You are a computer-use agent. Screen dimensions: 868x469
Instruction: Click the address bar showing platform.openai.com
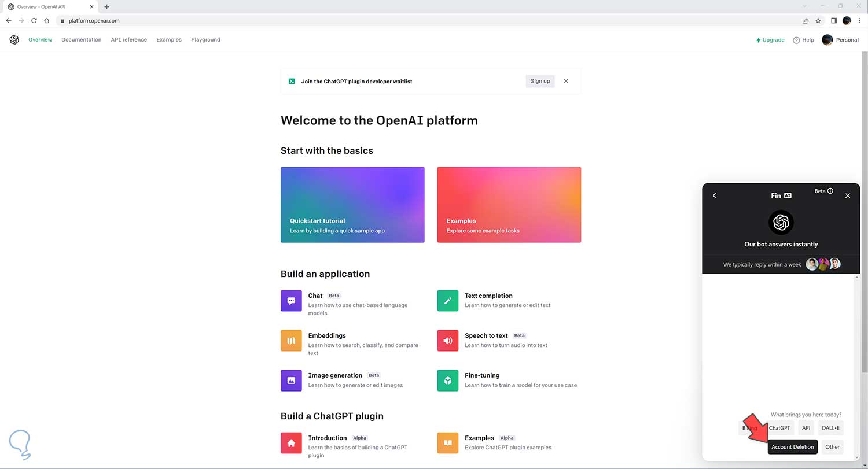[428, 20]
